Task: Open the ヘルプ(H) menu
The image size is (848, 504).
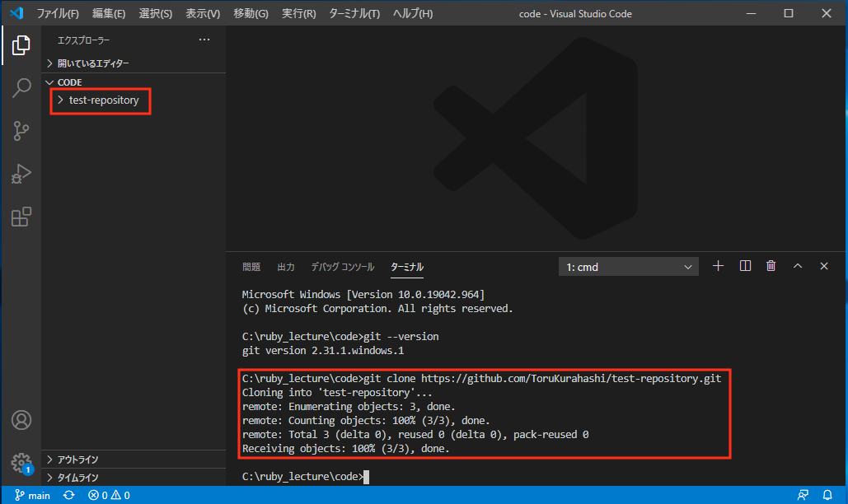Action: click(x=413, y=13)
